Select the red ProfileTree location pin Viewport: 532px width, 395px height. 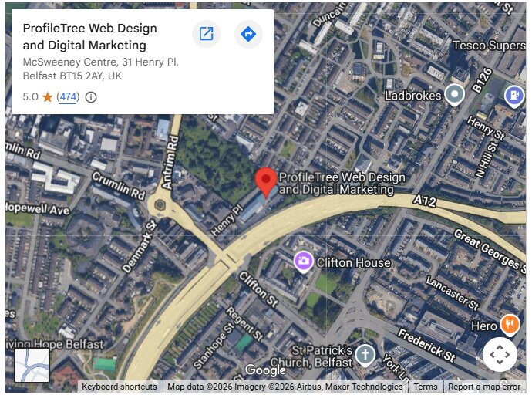pos(266,182)
